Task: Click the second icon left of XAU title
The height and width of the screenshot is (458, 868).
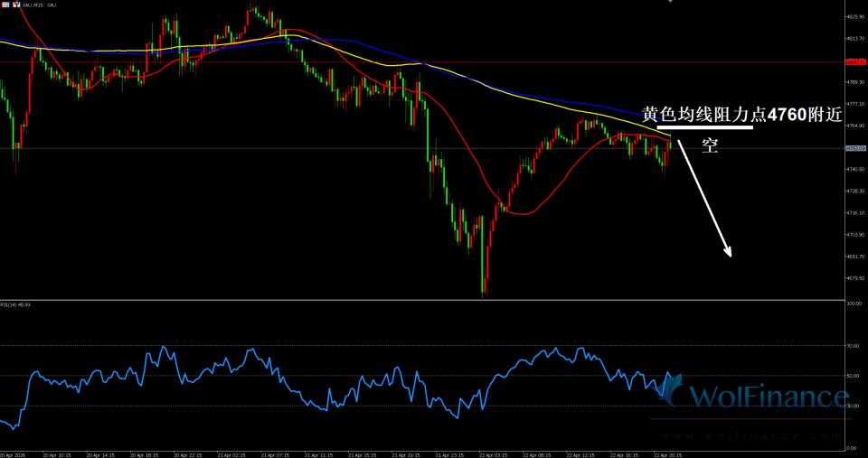Action: tap(16, 6)
